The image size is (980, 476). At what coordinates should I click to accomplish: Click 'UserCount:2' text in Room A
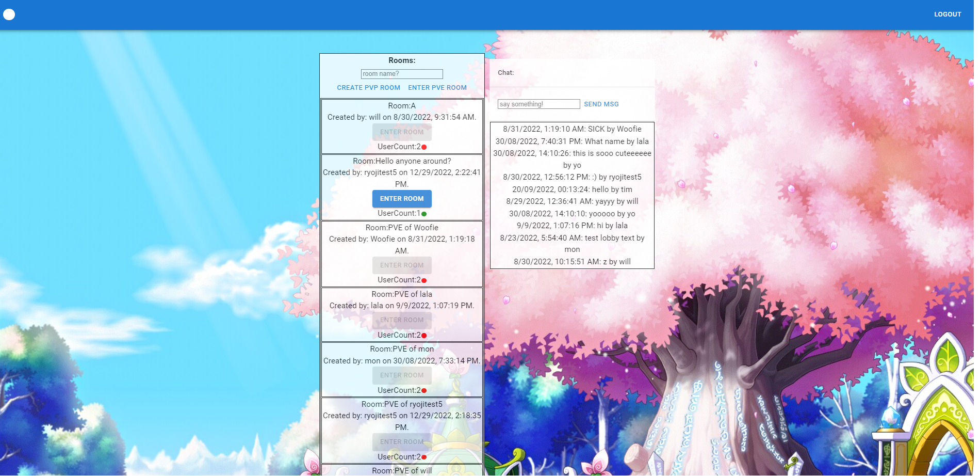click(x=399, y=147)
